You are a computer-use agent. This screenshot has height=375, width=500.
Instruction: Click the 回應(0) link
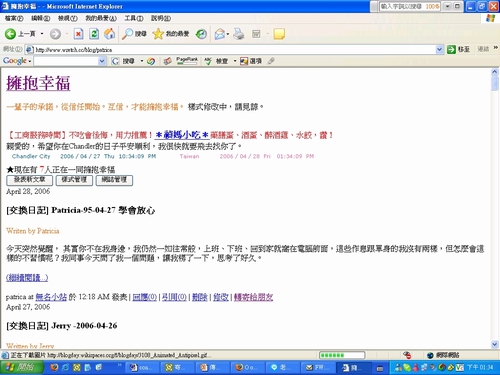pos(145,297)
